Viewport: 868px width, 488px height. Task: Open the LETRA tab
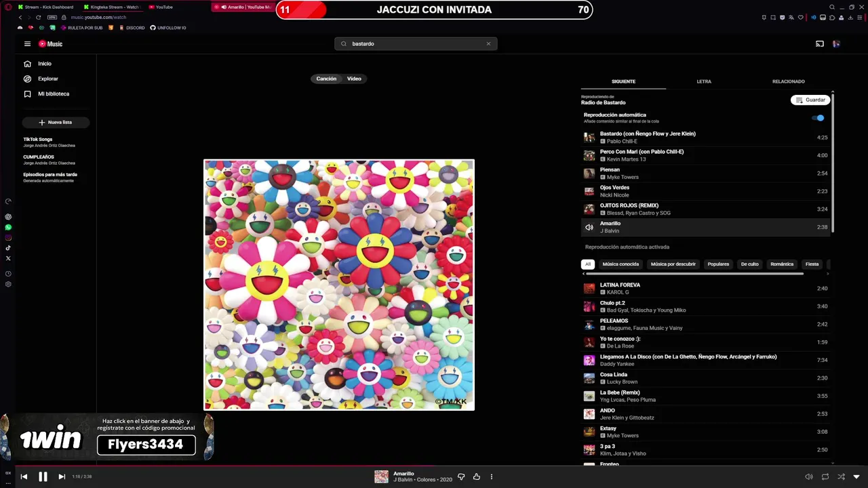pos(704,81)
